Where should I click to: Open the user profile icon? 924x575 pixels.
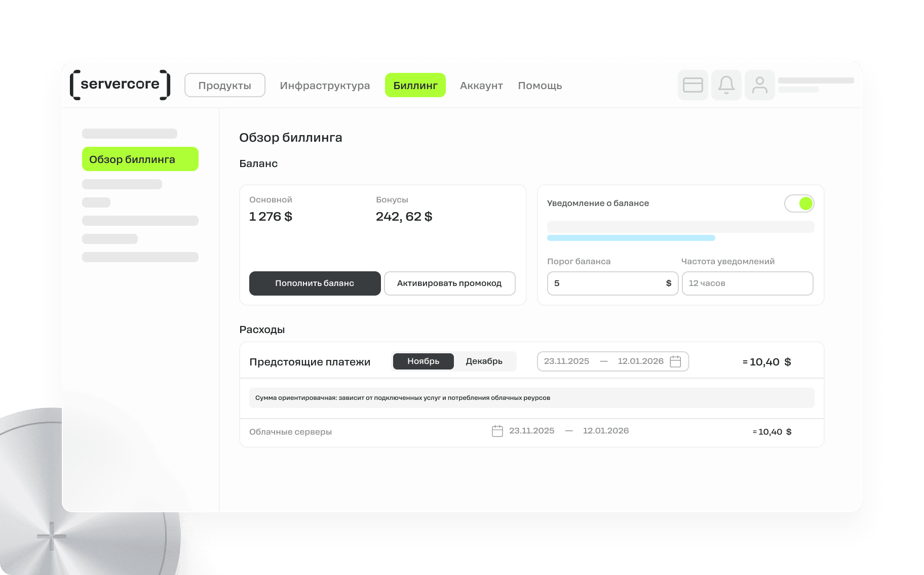[x=759, y=85]
